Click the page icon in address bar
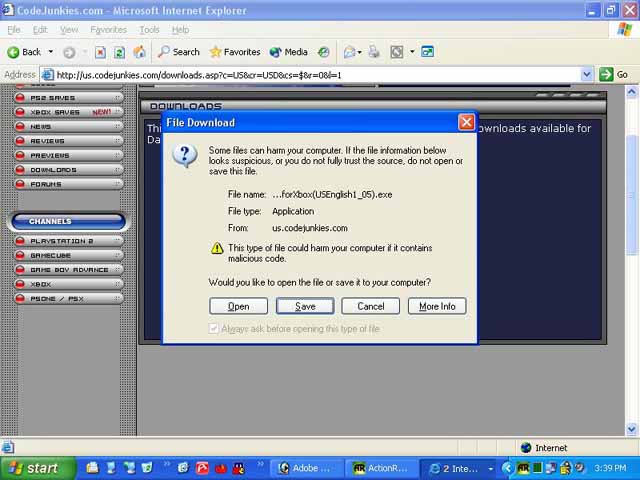640x480 pixels. tap(48, 75)
